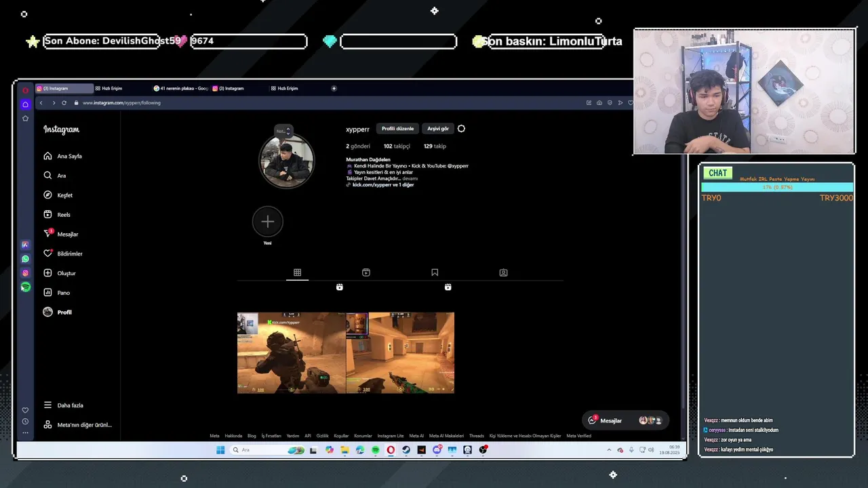
Task: Click browser back arrow
Action: 41,103
